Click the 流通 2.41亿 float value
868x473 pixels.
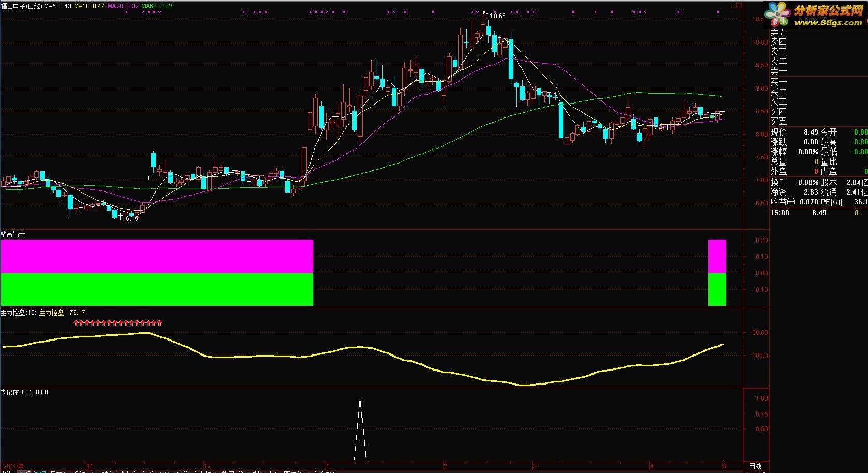[857, 192]
